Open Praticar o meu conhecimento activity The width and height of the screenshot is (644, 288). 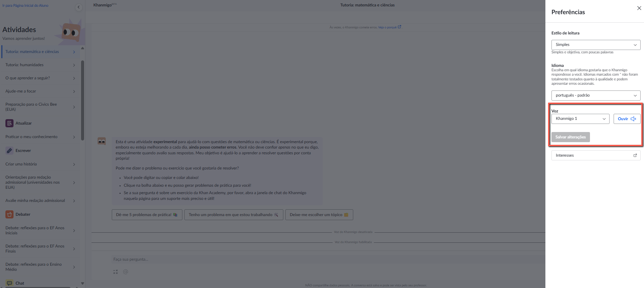click(41, 137)
